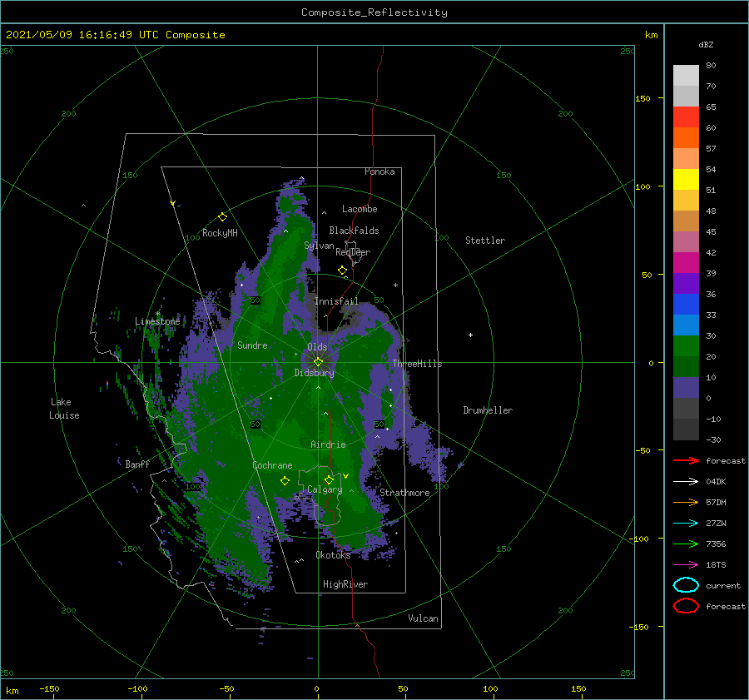Select the dark orange 57-60 dBZ swatch

pyautogui.click(x=686, y=137)
